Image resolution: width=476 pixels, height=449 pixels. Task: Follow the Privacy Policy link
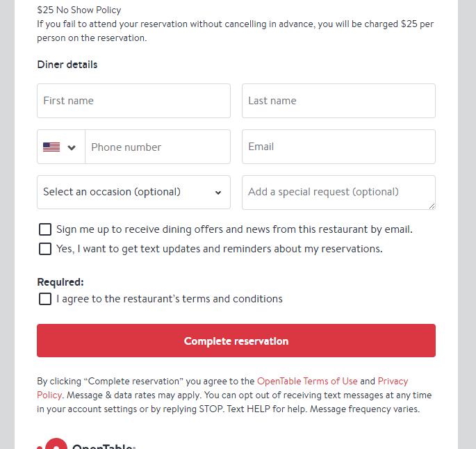coord(393,381)
